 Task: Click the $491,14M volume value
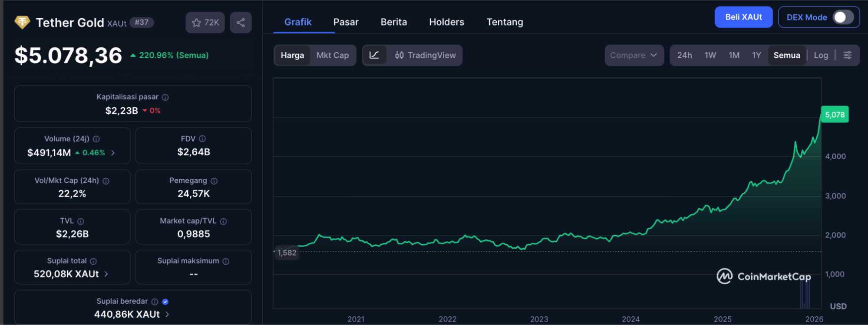pos(49,153)
